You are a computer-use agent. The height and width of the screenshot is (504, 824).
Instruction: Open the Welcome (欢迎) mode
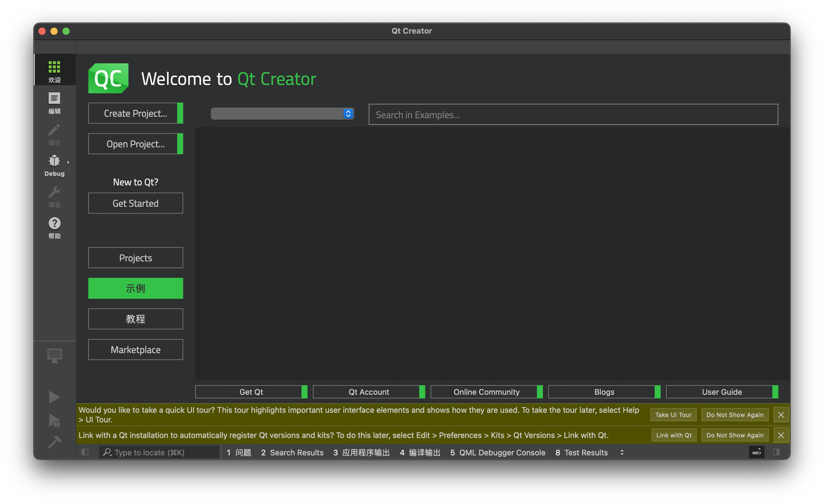55,70
